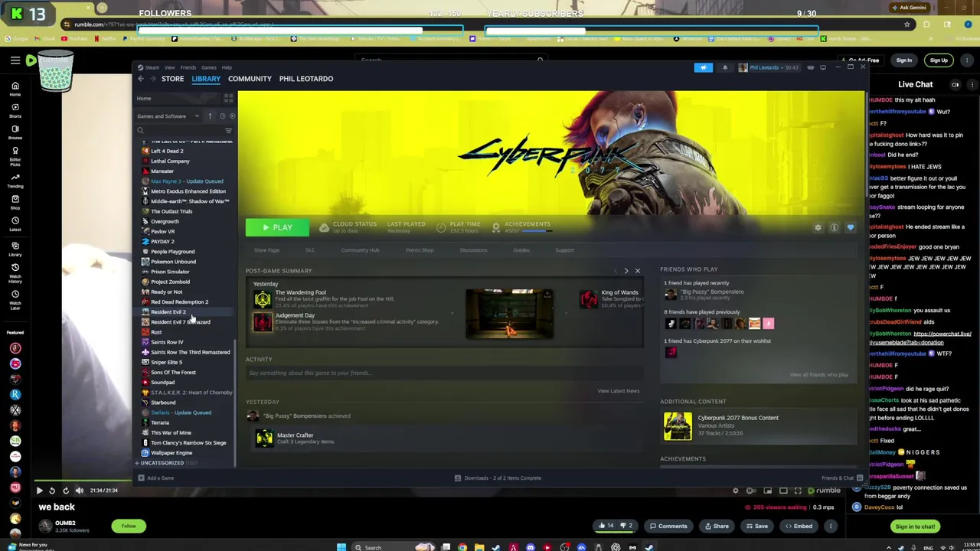Open Steam Friends & Chat
The image size is (980, 551).
tap(841, 478)
